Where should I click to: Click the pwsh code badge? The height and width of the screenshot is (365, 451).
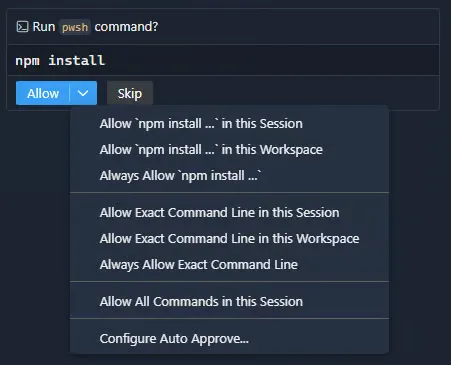[x=75, y=27]
